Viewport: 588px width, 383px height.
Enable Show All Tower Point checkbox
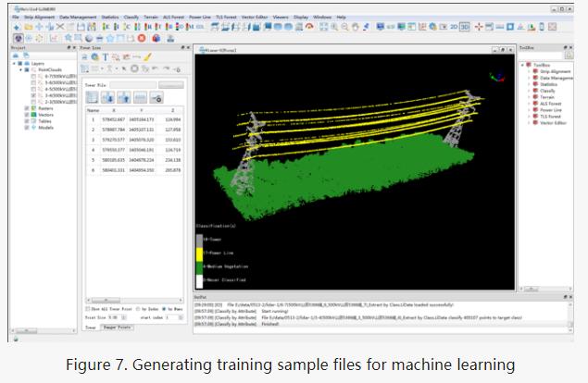88,309
